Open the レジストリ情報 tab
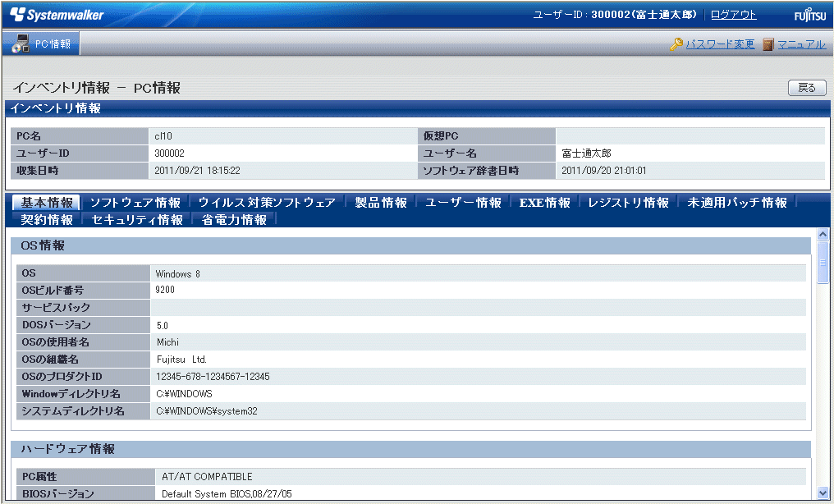The height and width of the screenshot is (504, 834). pyautogui.click(x=628, y=203)
